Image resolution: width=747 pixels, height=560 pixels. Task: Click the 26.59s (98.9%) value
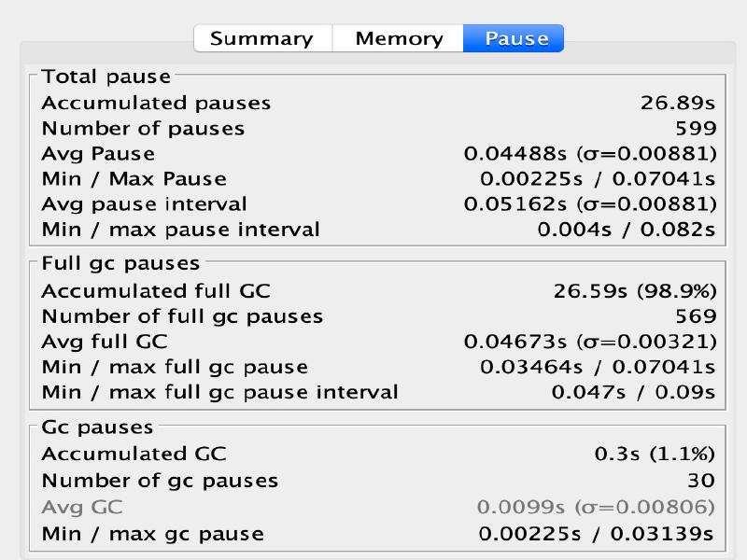point(634,291)
